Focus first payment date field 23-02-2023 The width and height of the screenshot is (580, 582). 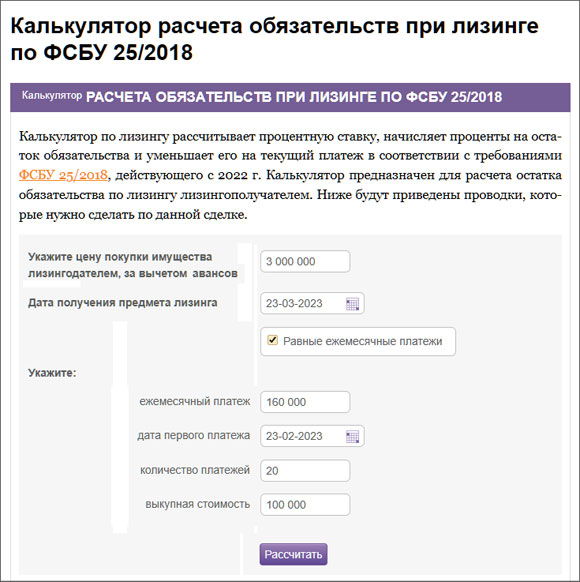(312, 436)
